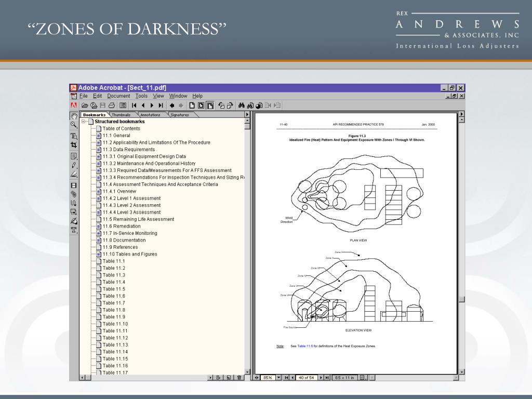Click the Search index icon
The width and height of the screenshot is (532, 399).
(250, 105)
